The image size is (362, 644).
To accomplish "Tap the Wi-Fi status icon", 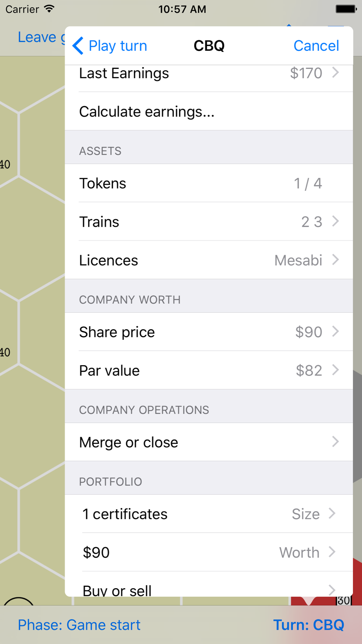I will point(49,9).
